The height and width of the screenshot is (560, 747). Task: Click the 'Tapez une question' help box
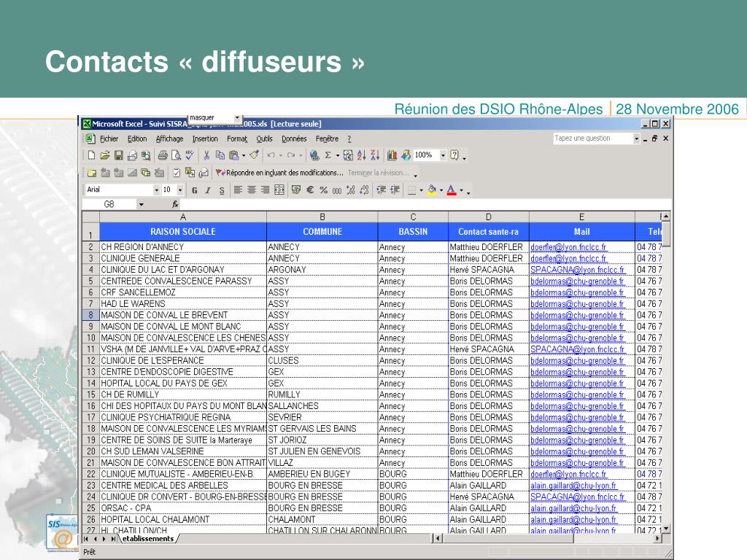[591, 139]
